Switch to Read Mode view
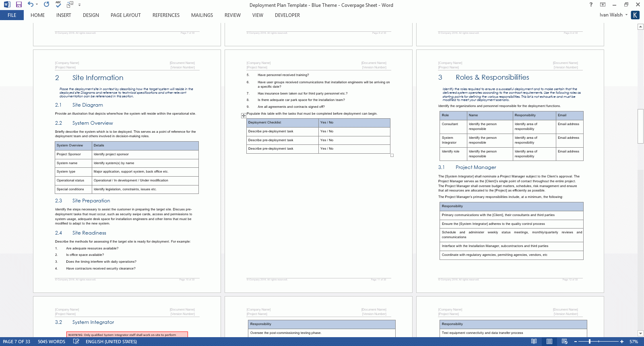 point(534,341)
